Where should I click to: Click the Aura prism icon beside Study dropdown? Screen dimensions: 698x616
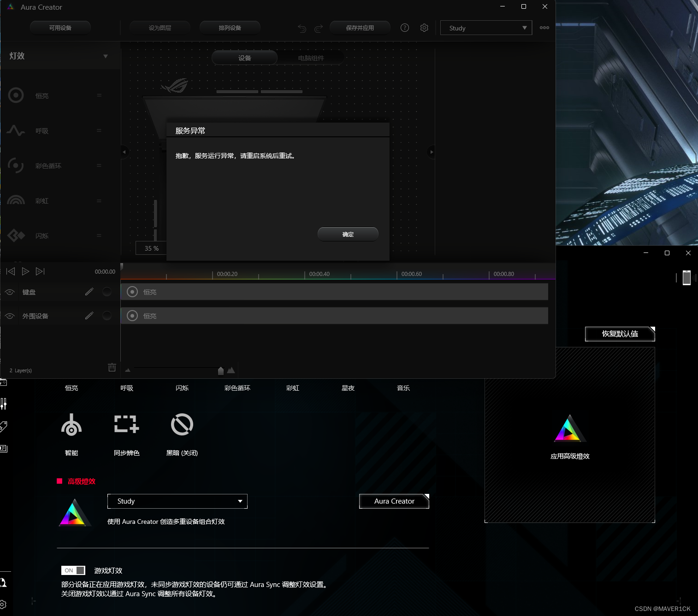[x=74, y=512]
